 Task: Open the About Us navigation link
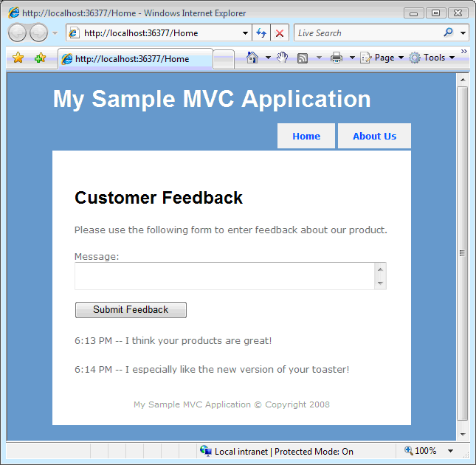374,136
